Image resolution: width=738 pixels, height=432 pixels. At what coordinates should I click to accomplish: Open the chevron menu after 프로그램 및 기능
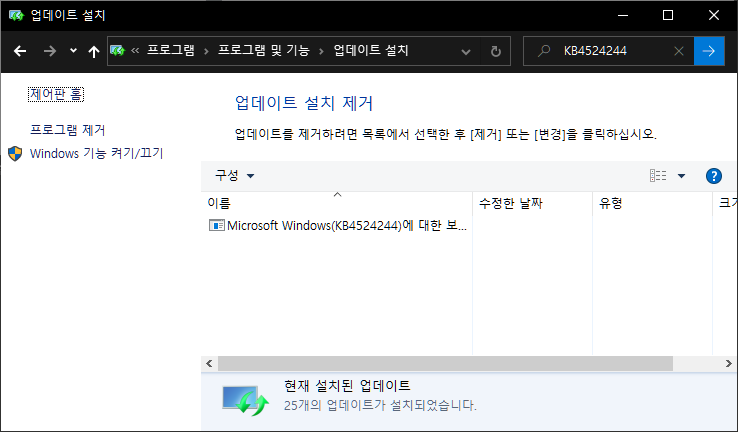[321, 51]
